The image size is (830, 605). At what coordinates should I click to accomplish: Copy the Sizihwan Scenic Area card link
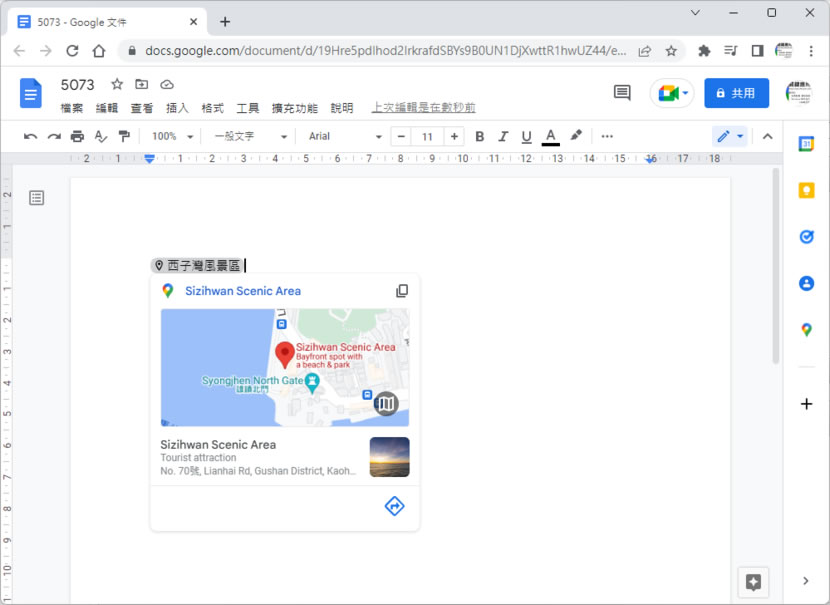coord(402,291)
